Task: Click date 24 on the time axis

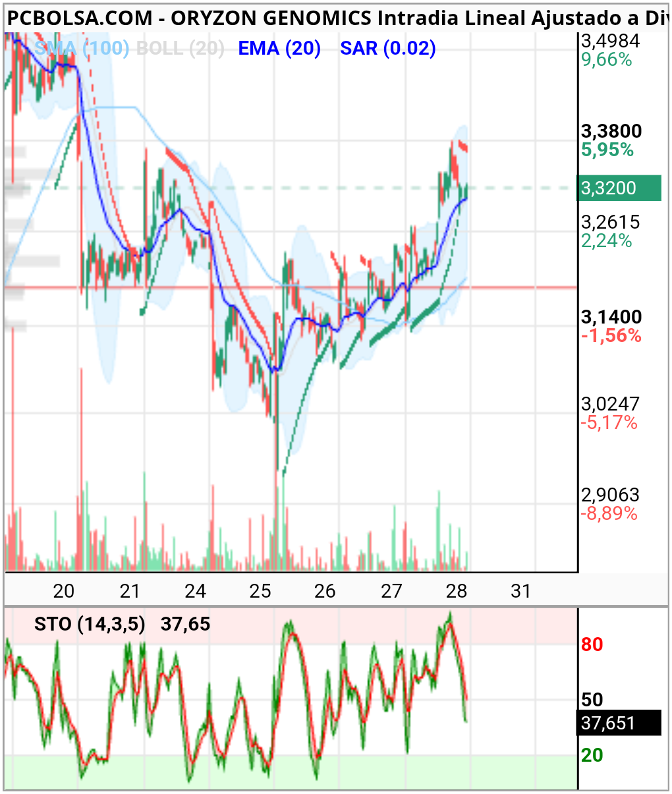Action: pos(195,591)
